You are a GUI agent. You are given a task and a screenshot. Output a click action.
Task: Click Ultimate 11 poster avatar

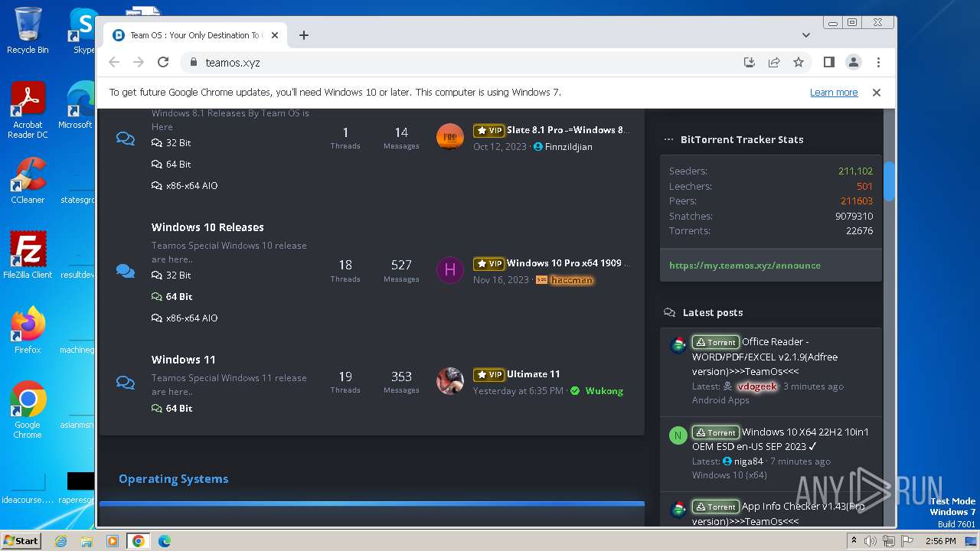(450, 380)
